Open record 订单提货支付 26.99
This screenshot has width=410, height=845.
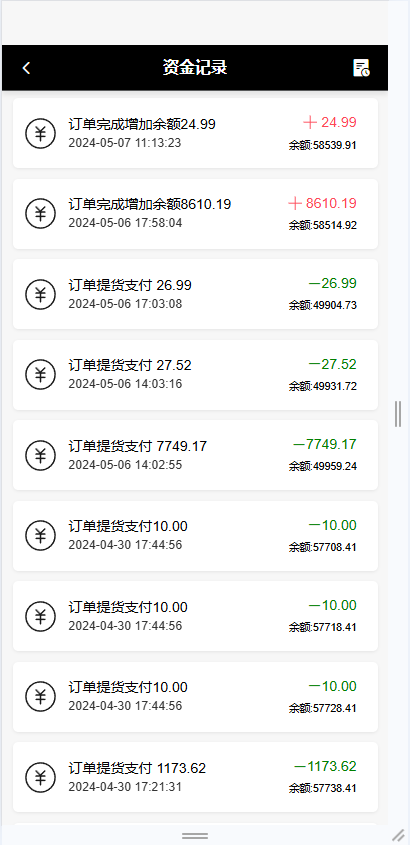tap(196, 294)
